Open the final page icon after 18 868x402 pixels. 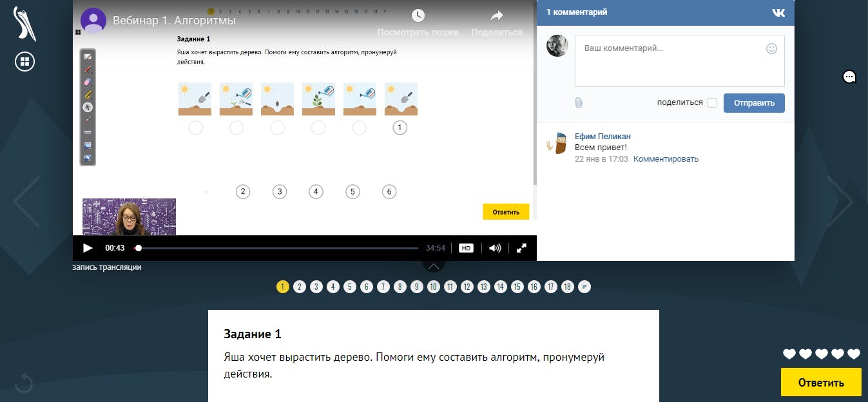(x=584, y=287)
